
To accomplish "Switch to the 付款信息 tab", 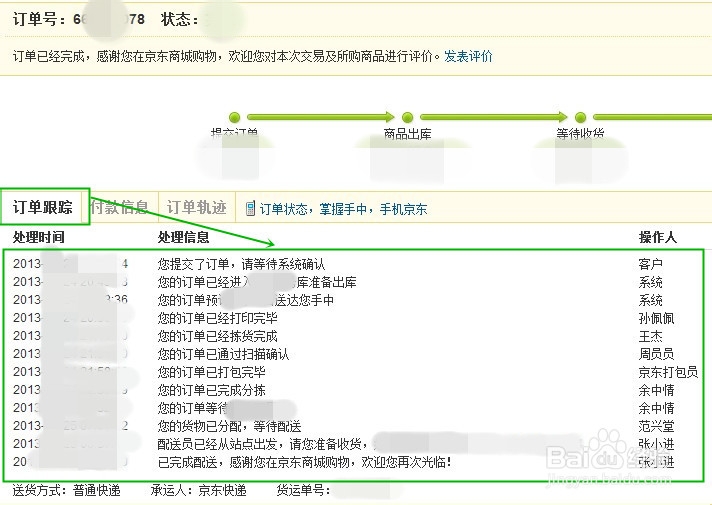I will click(x=120, y=207).
